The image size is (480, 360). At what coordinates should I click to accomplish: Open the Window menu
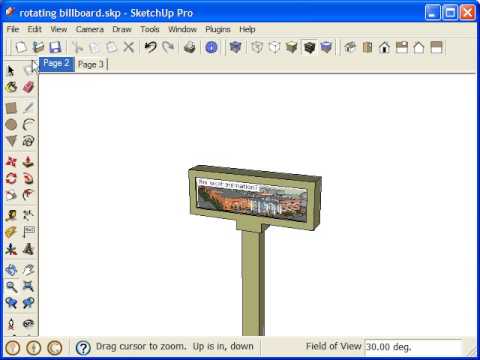coord(182,29)
